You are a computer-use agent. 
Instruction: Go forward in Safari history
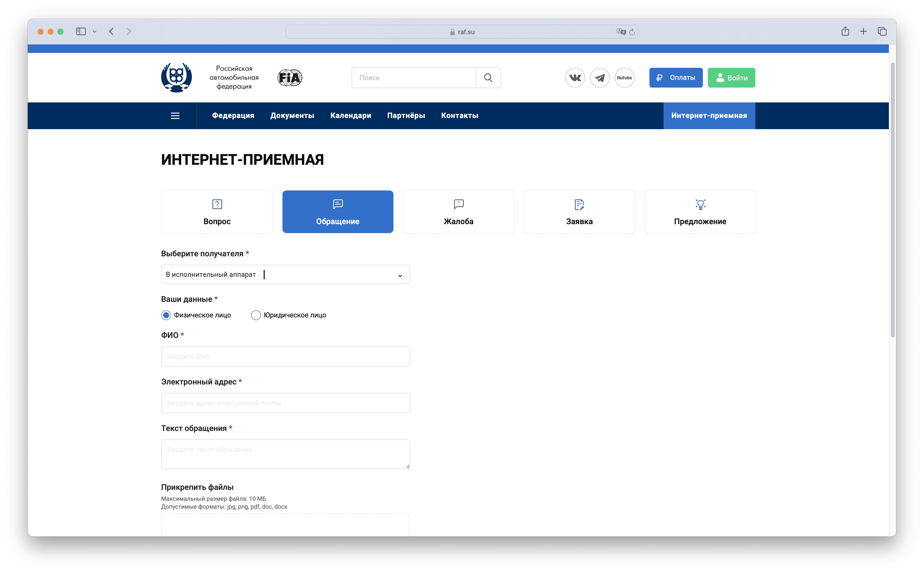129,31
